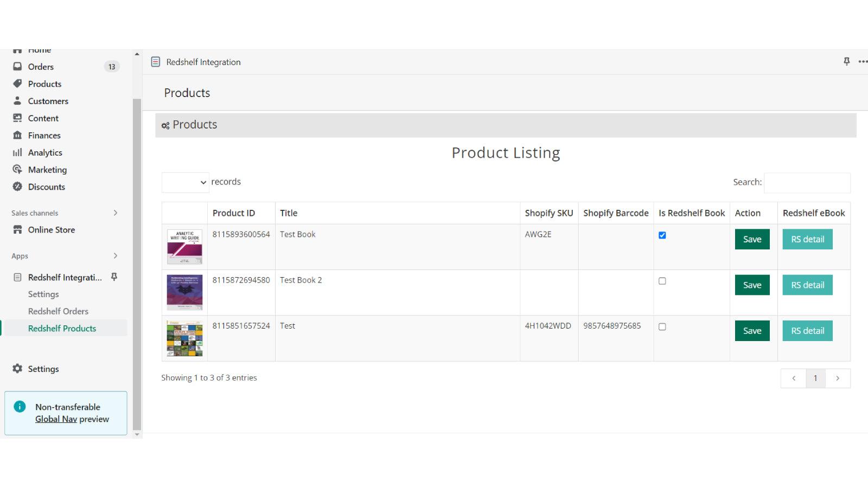Image resolution: width=868 pixels, height=488 pixels.
Task: Click the Marketing target icon
Action: 17,170
